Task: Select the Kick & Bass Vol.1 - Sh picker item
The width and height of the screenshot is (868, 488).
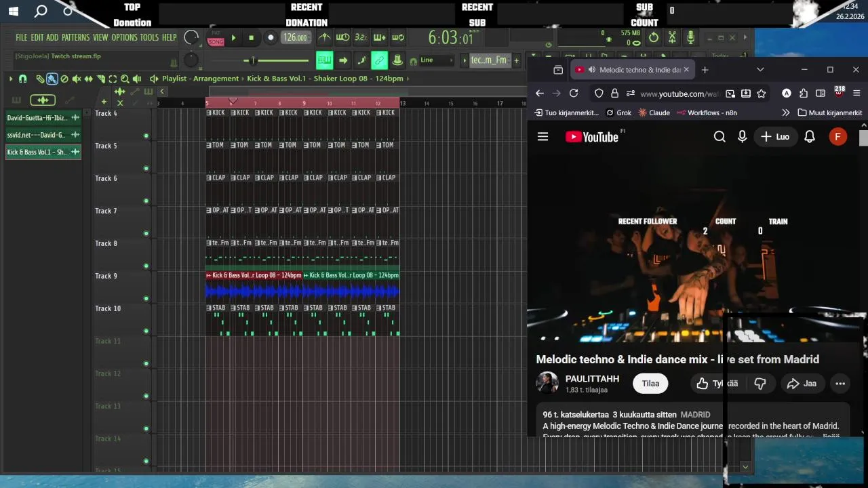Action: pos(43,152)
